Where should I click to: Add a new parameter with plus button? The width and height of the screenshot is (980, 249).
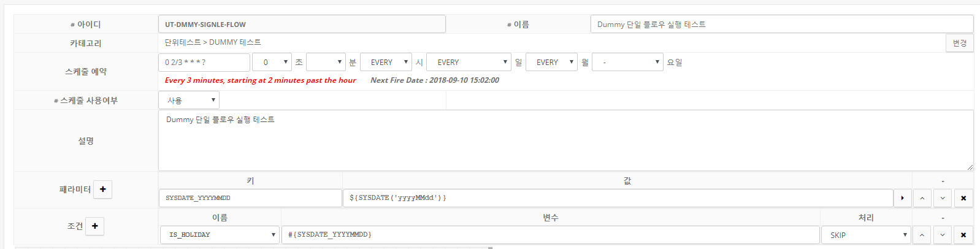point(103,190)
